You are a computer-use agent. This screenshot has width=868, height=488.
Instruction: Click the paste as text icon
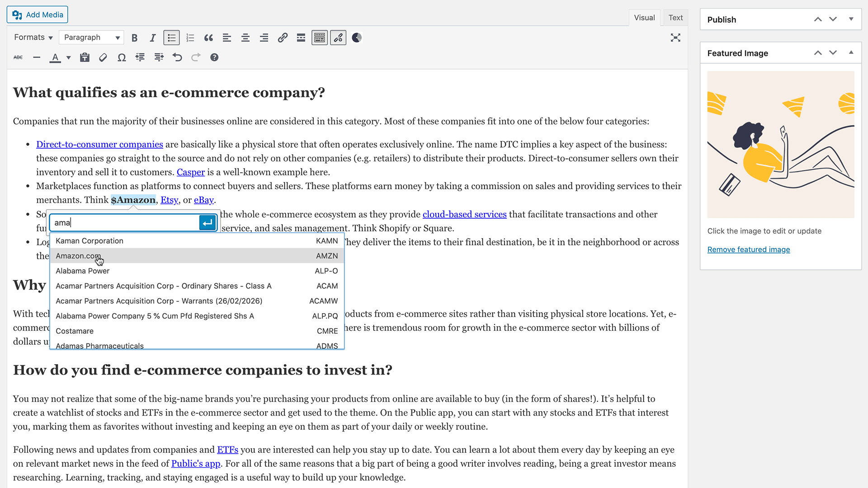tap(85, 57)
